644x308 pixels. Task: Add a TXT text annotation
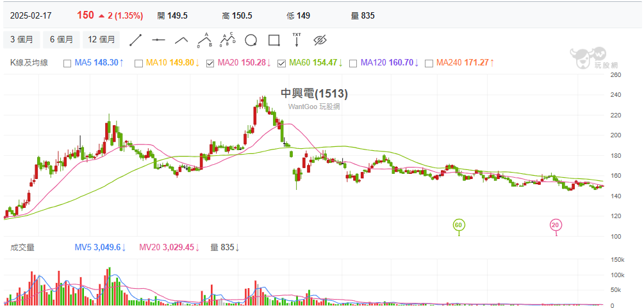(x=297, y=40)
